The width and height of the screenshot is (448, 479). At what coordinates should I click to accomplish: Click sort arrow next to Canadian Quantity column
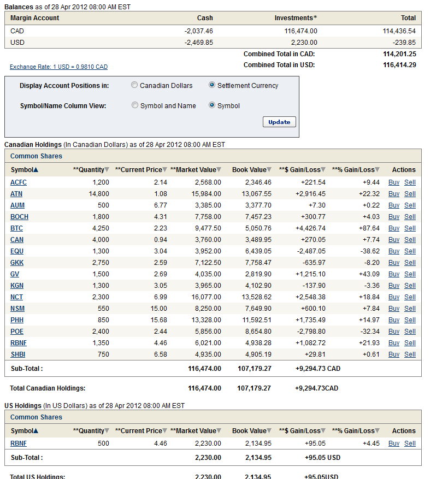point(107,170)
